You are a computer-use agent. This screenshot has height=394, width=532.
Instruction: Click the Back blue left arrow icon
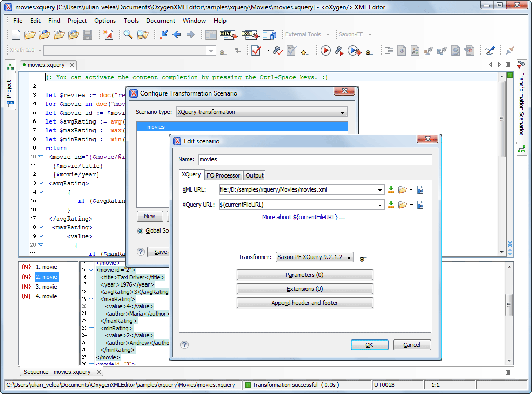(177, 35)
